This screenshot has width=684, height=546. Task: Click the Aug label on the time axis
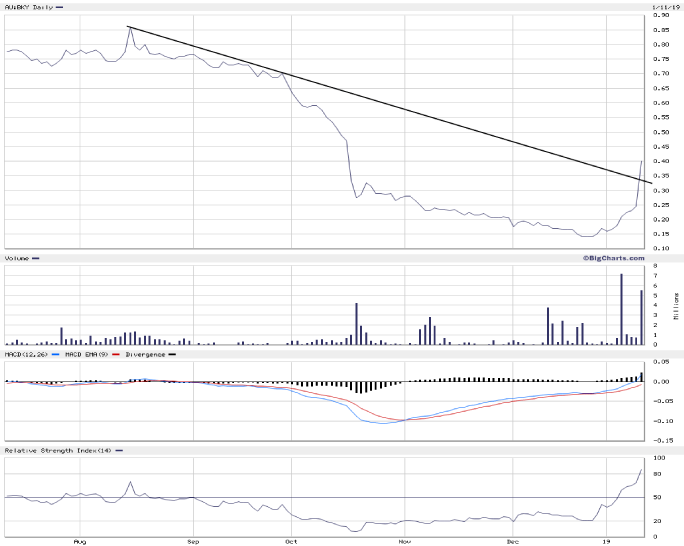coord(80,541)
